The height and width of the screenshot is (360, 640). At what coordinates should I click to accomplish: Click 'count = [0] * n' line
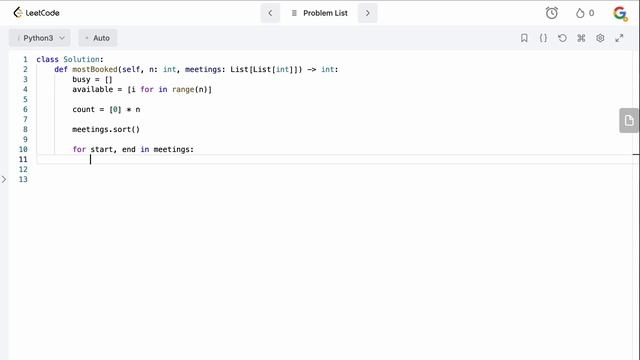tap(106, 109)
